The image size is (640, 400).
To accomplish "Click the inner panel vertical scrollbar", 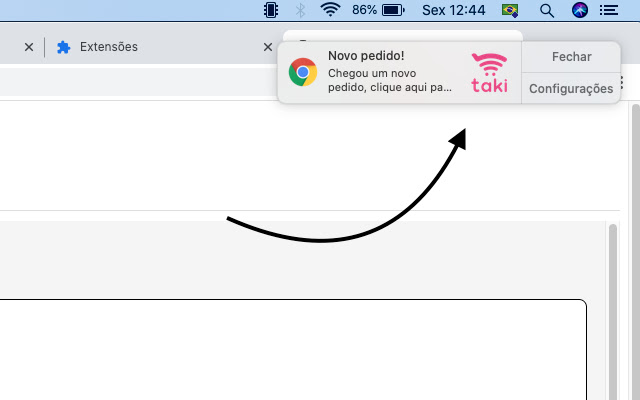I will point(613,312).
